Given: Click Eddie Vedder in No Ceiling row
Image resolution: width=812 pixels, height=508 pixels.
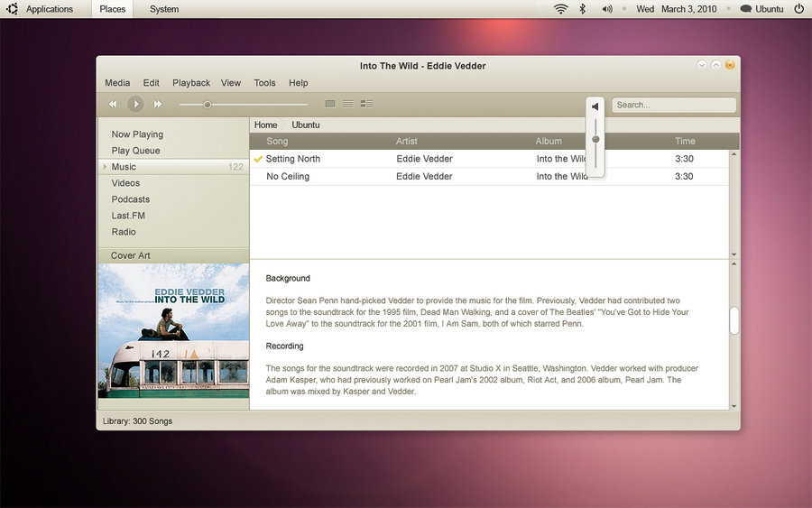Looking at the screenshot, I should click(424, 177).
